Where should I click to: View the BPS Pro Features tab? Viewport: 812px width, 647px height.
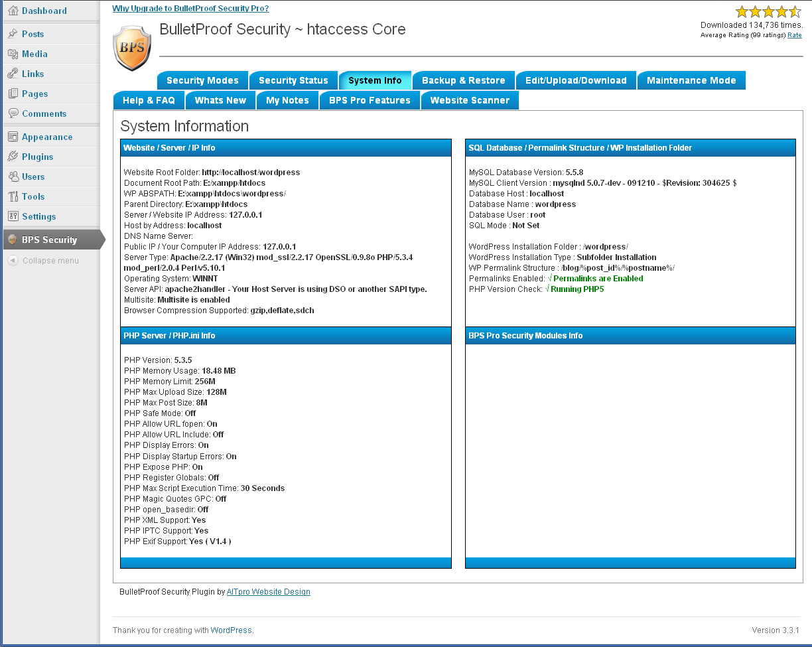(x=370, y=100)
